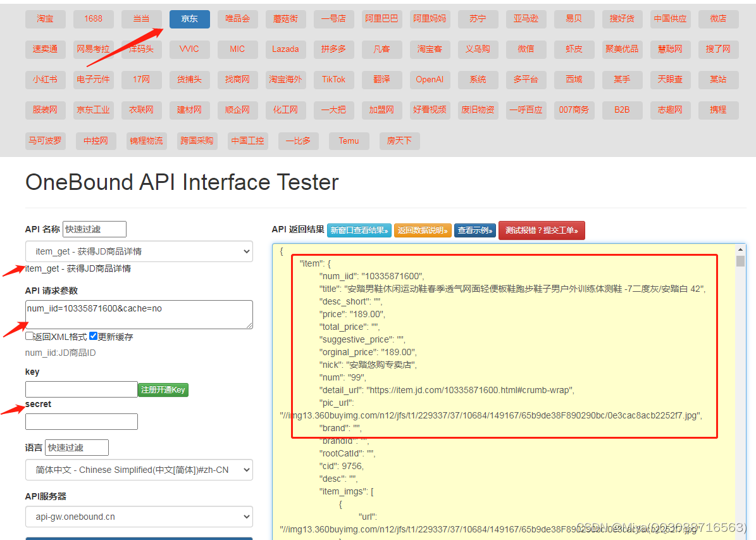Click the 语言 quick filter field

77,448
